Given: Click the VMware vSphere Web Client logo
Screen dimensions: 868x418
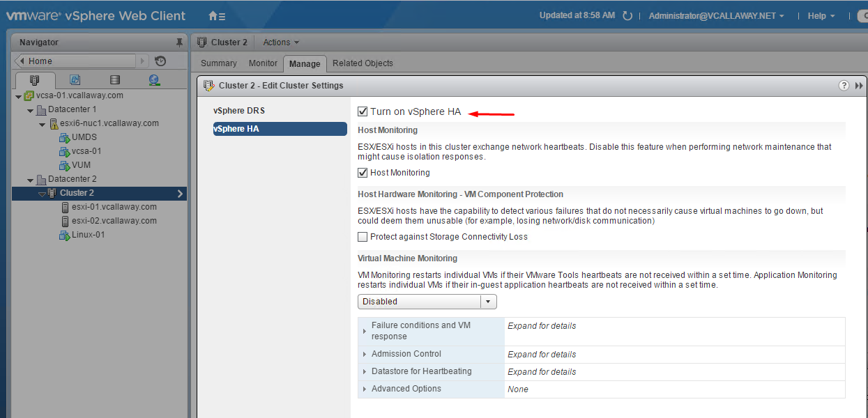Looking at the screenshot, I should click(96, 15).
